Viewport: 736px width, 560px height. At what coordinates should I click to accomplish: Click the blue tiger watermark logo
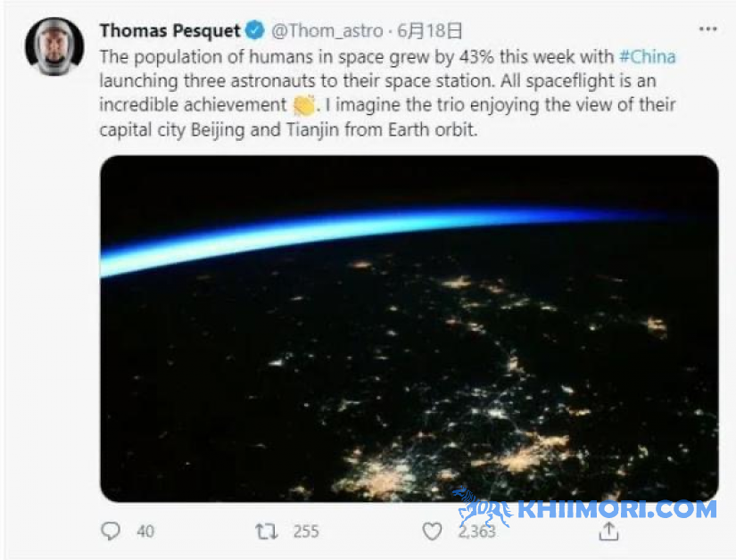point(484,508)
